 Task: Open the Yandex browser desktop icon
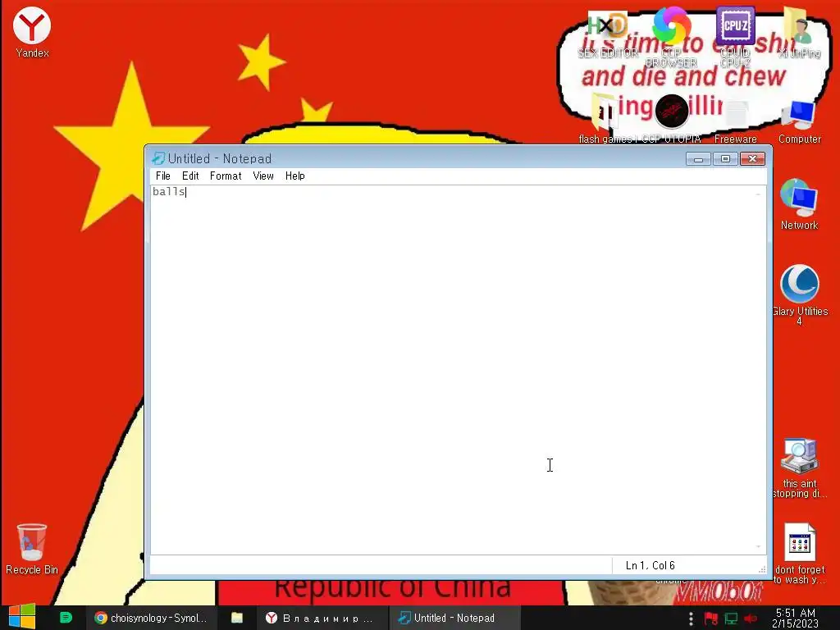(32, 32)
